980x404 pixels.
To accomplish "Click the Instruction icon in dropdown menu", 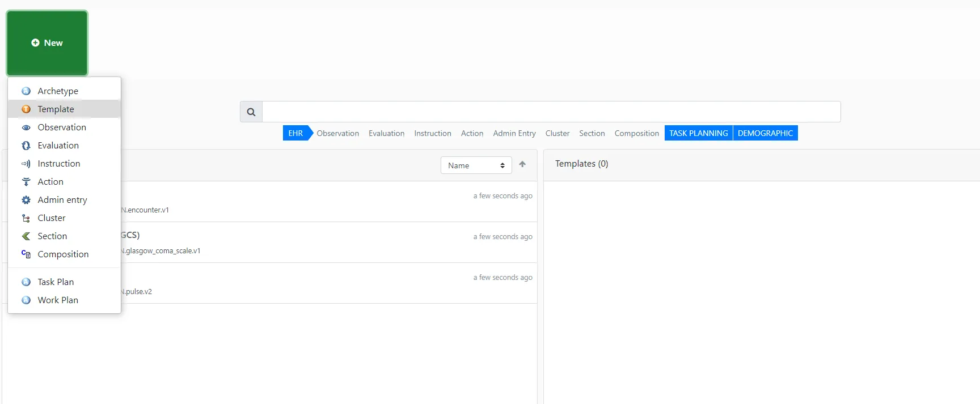I will pos(26,164).
